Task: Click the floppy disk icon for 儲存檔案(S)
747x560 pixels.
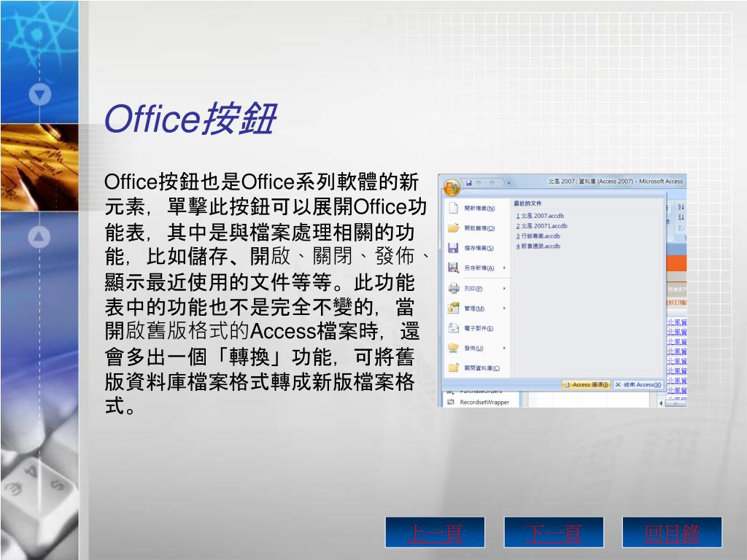Action: tap(454, 248)
